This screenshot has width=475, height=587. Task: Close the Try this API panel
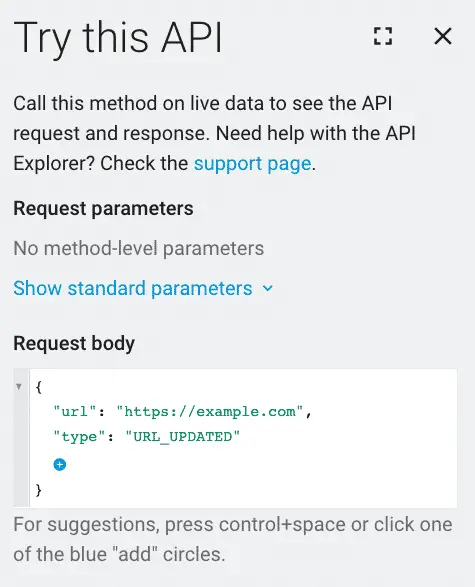pos(443,36)
